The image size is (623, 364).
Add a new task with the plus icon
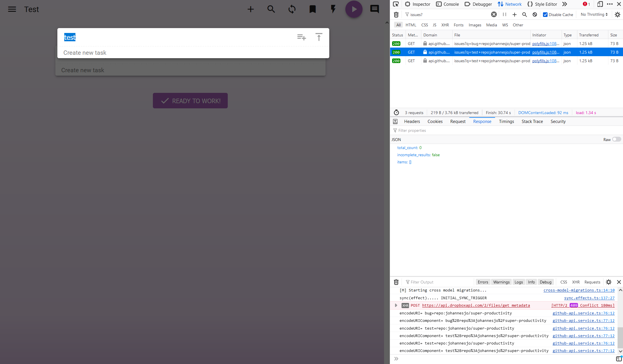point(250,9)
